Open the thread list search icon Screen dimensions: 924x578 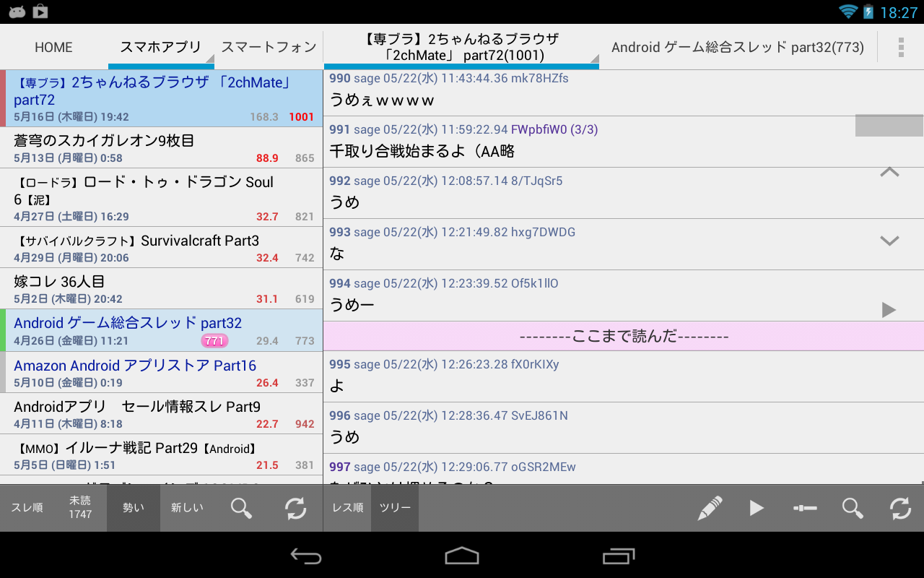coord(241,508)
